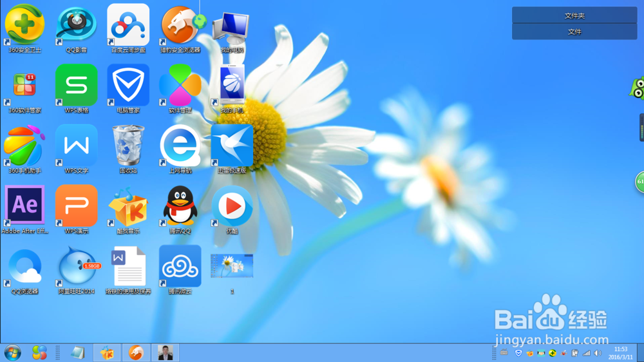Click the handshake tray icon
This screenshot has height=362, width=644.
click(x=542, y=353)
